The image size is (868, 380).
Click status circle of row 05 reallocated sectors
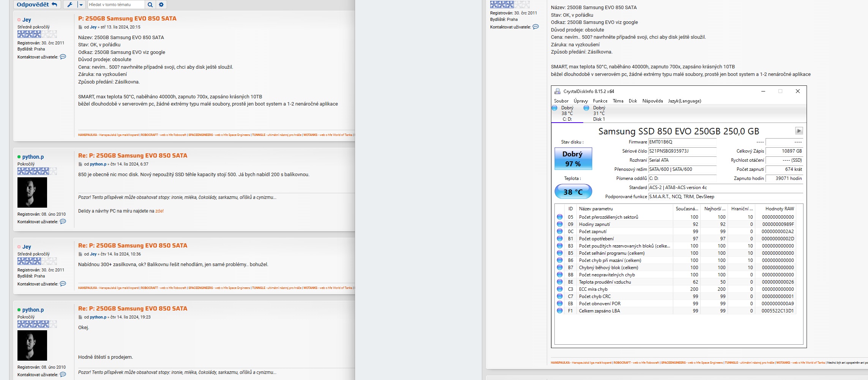tap(560, 217)
